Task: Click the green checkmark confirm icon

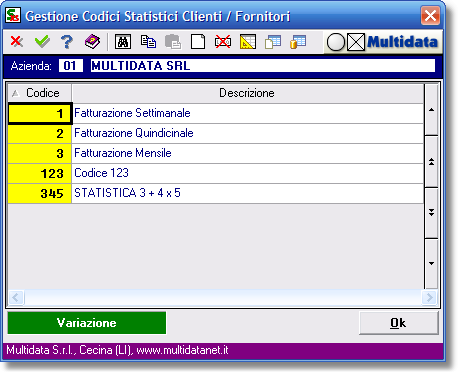Action: click(42, 42)
